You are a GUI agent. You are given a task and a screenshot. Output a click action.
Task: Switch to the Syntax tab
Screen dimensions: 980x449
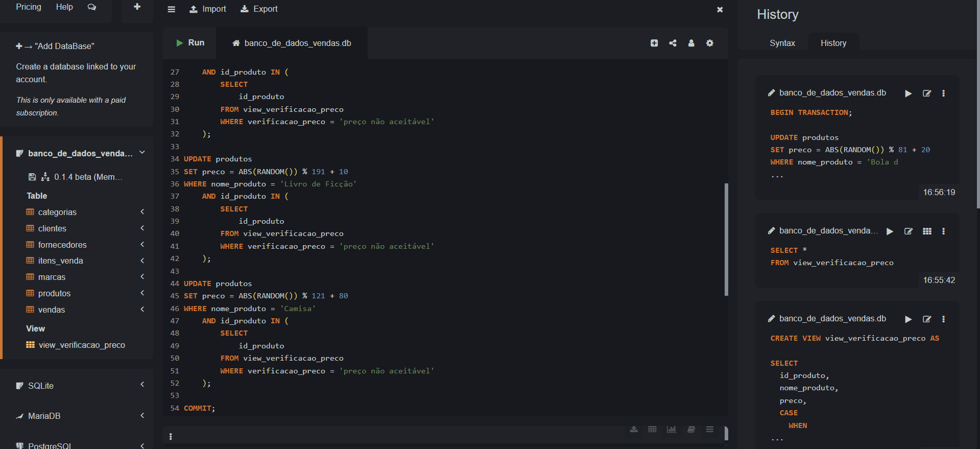(x=782, y=43)
